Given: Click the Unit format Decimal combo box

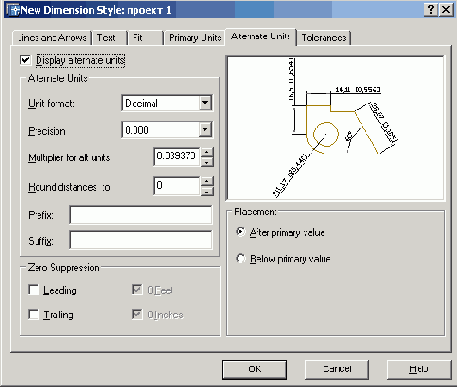Looking at the screenshot, I should (x=167, y=103).
